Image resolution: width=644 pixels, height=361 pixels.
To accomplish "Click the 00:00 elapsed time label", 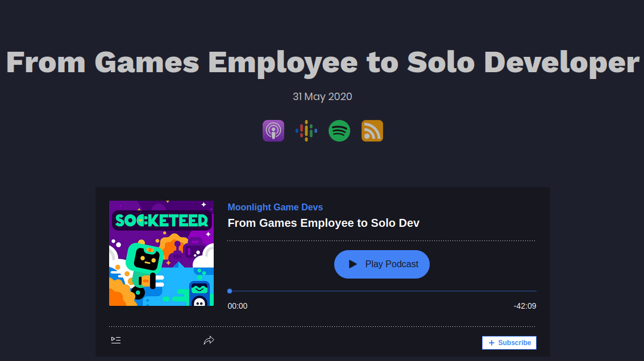I will point(237,306).
